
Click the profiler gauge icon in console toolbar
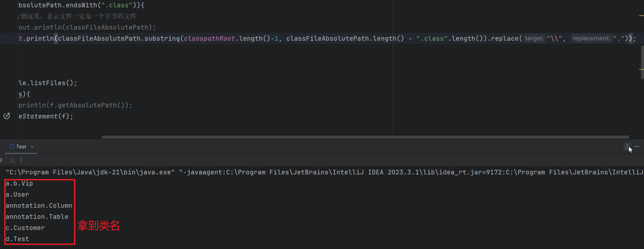click(12, 161)
